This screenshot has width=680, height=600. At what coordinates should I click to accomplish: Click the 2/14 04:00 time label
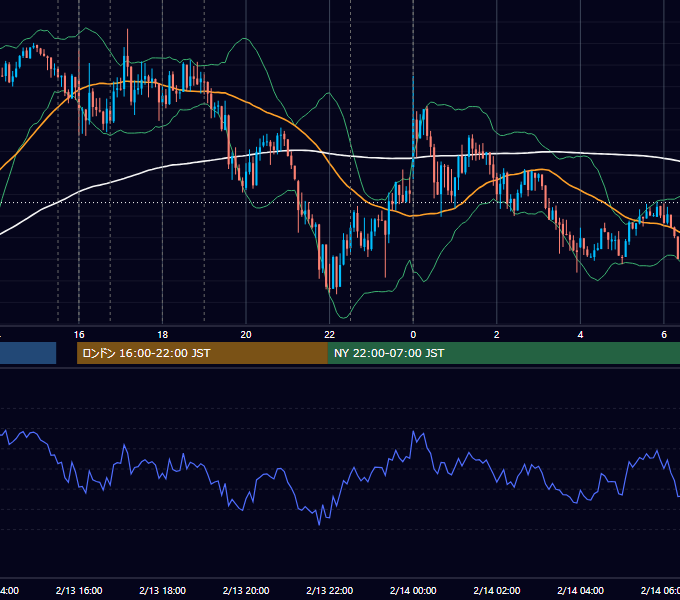[580, 590]
